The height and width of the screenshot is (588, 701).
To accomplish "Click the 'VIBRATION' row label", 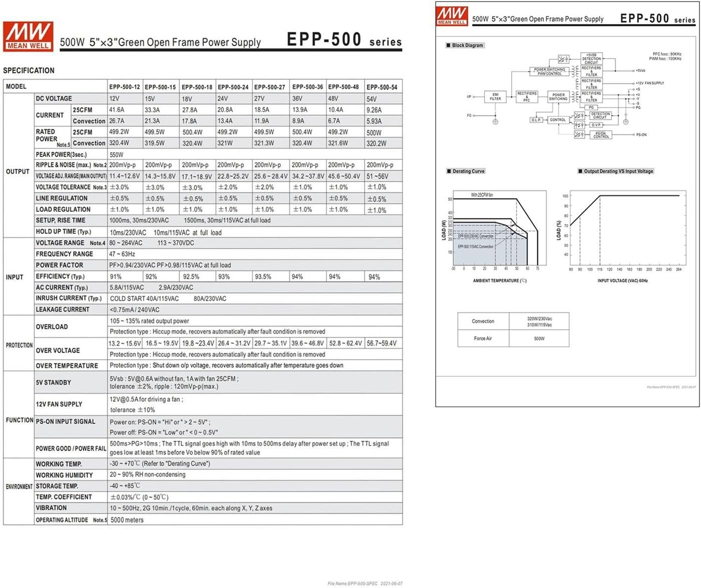I will (x=51, y=508).
